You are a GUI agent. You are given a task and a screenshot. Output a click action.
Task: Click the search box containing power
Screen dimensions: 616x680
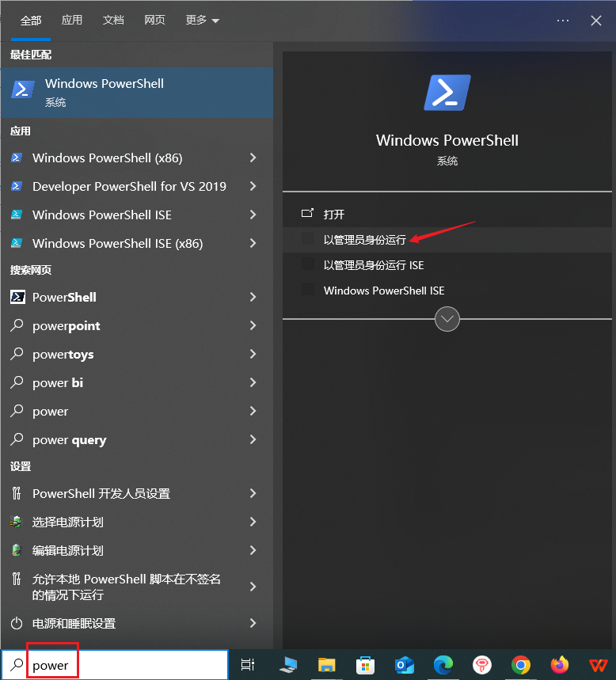(x=115, y=665)
